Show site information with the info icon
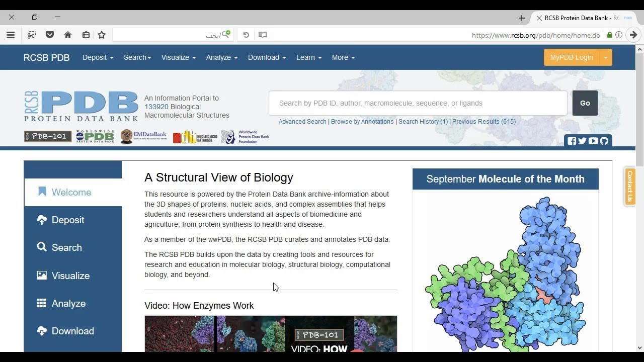This screenshot has height=362, width=644. (x=619, y=35)
